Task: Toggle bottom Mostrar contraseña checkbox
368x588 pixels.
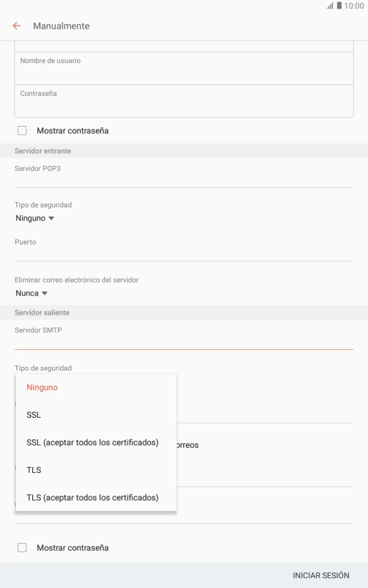Action: tap(22, 547)
